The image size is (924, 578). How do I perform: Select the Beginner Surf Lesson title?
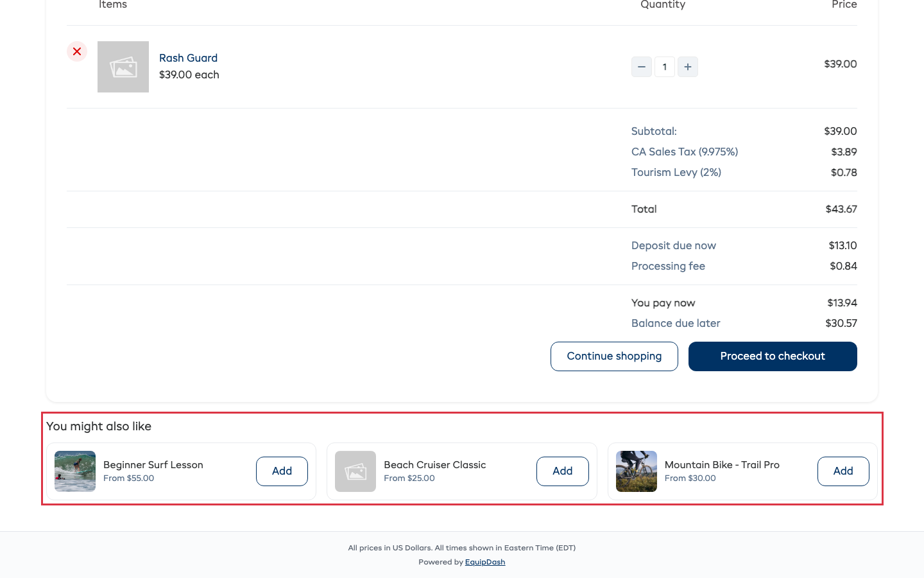[x=153, y=465]
